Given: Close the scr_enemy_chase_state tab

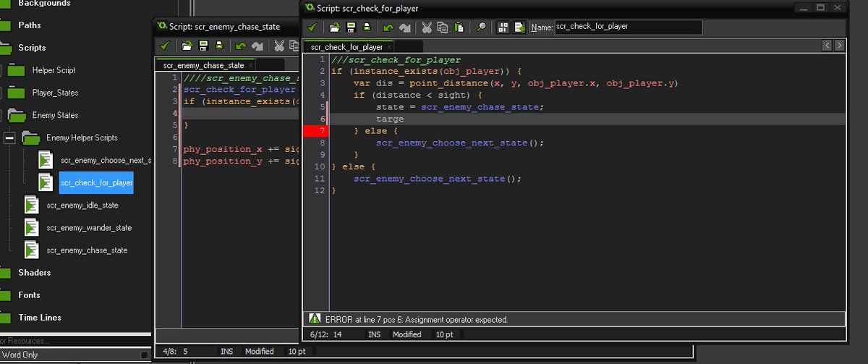Looking at the screenshot, I should point(250,65).
